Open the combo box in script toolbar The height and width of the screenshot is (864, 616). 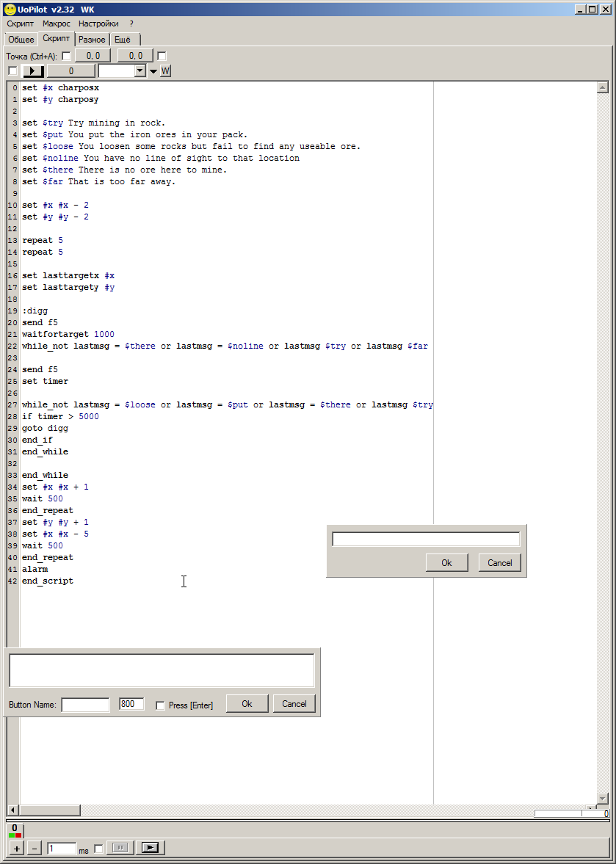coord(140,71)
